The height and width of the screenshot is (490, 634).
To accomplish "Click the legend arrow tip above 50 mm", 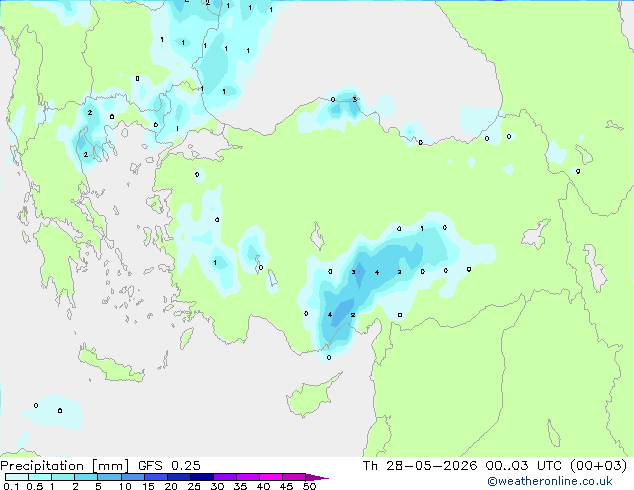I will (317, 477).
